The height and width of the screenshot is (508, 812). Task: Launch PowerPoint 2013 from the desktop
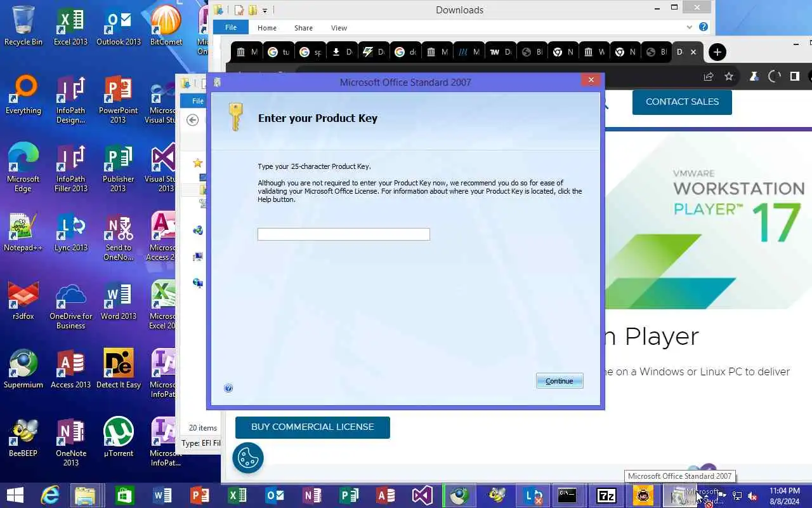click(119, 98)
